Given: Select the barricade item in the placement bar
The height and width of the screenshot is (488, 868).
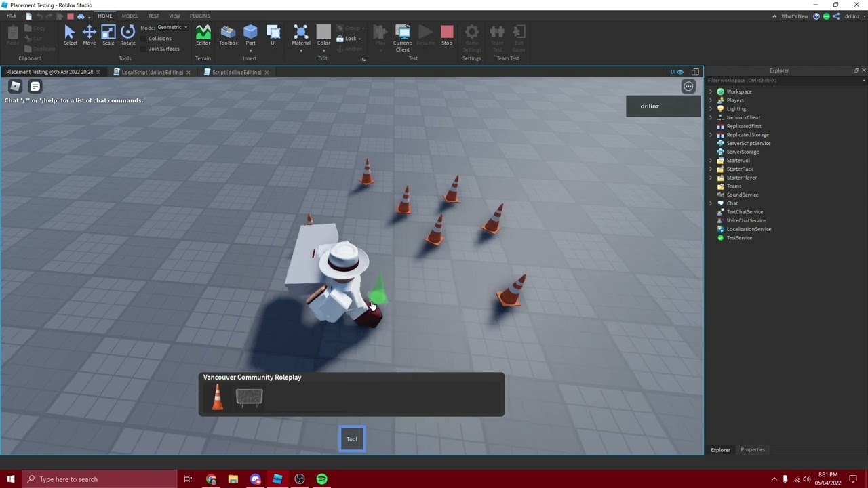Looking at the screenshot, I should click(x=249, y=397).
